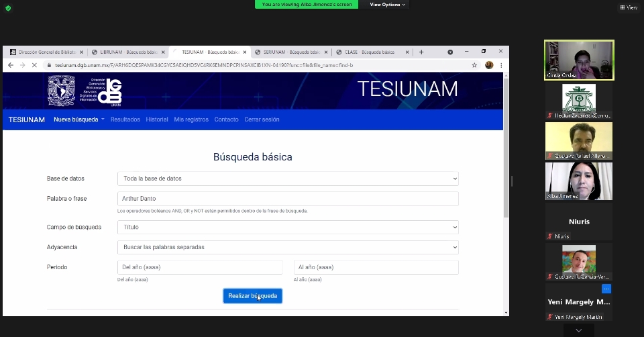Select Hector Zacarias participant tile
Screen dimensions: 644x337
click(x=579, y=101)
